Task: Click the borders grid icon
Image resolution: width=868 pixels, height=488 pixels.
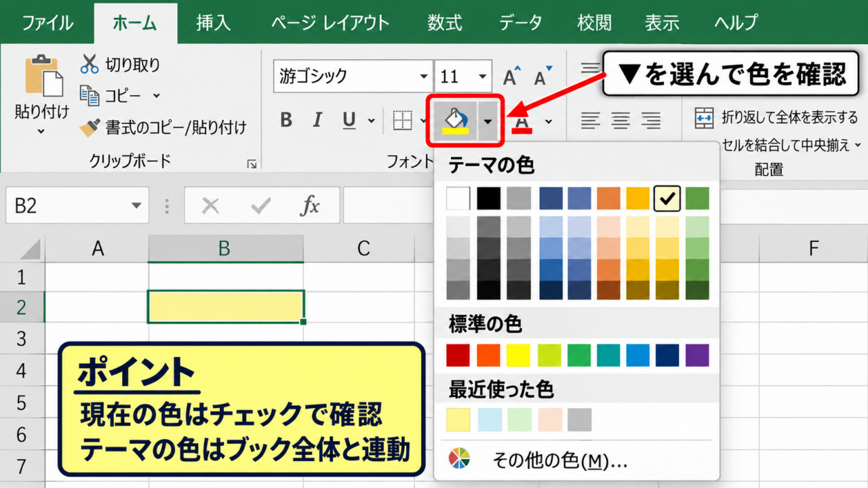Action: pos(403,121)
